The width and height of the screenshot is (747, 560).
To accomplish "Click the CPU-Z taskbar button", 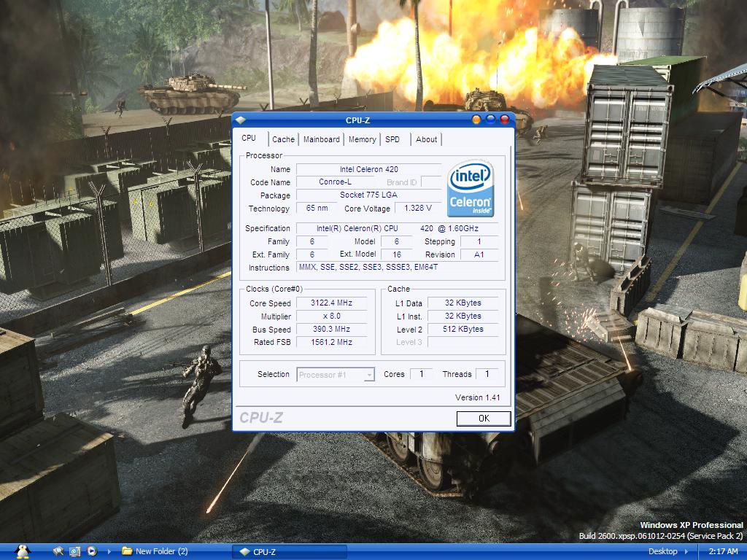I will [x=289, y=552].
